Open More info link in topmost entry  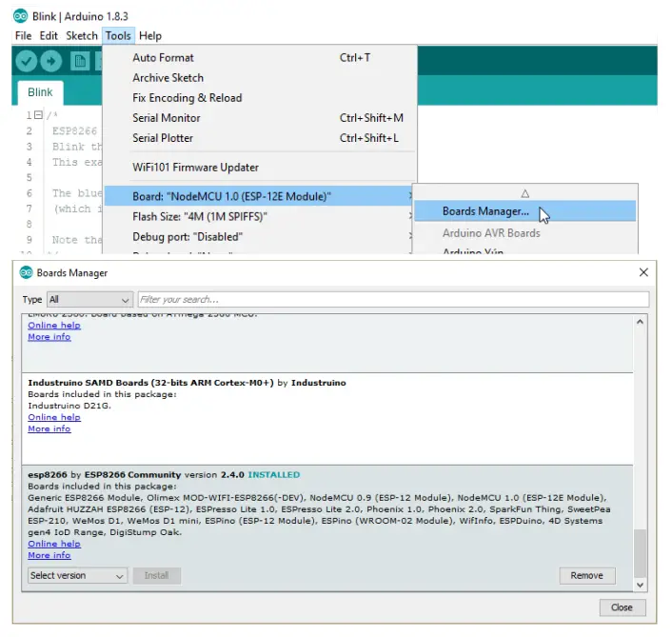pyautogui.click(x=49, y=337)
